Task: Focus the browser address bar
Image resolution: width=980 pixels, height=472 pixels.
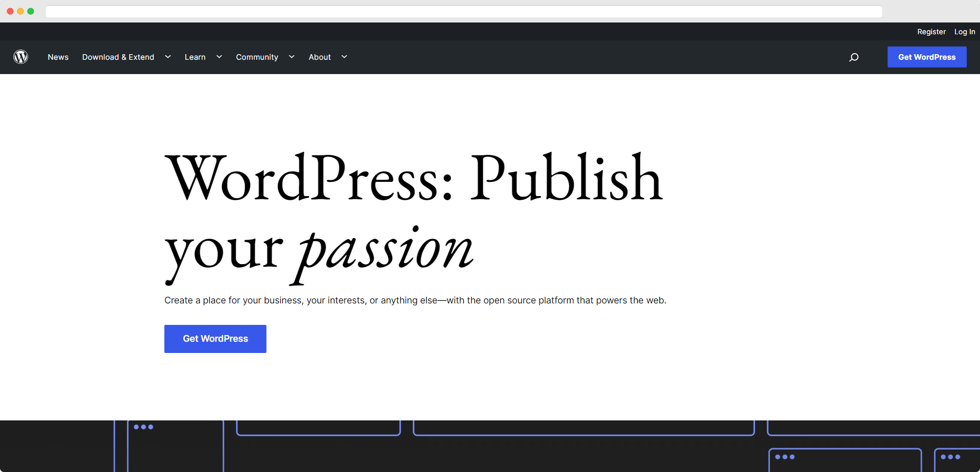Action: (463, 11)
